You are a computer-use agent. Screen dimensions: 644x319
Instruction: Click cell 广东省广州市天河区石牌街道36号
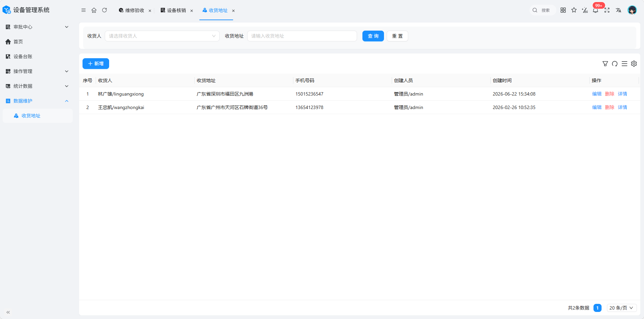(x=232, y=107)
